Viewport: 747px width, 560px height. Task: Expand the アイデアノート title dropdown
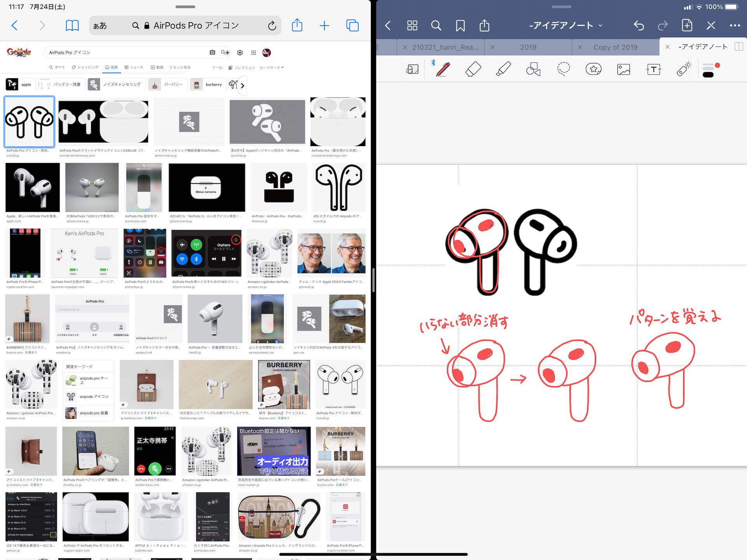[566, 26]
